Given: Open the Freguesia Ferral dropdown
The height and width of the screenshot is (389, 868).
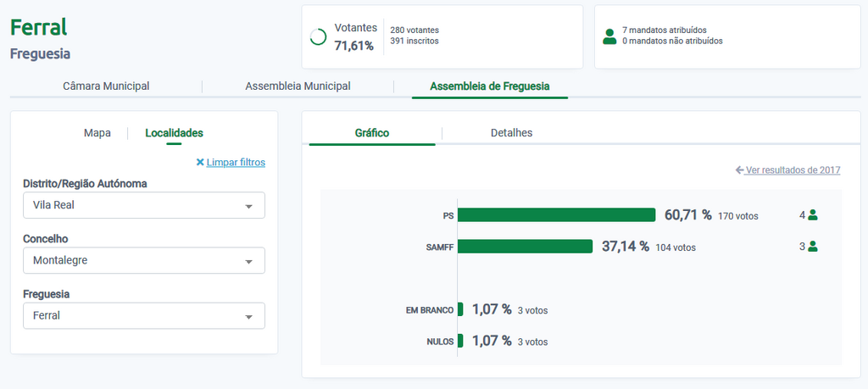Looking at the screenshot, I should click(x=143, y=315).
